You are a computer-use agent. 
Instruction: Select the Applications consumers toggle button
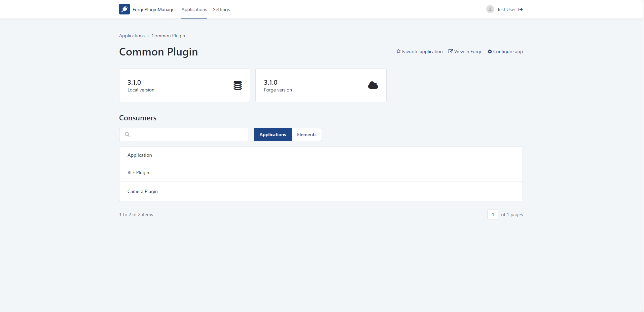pos(273,134)
